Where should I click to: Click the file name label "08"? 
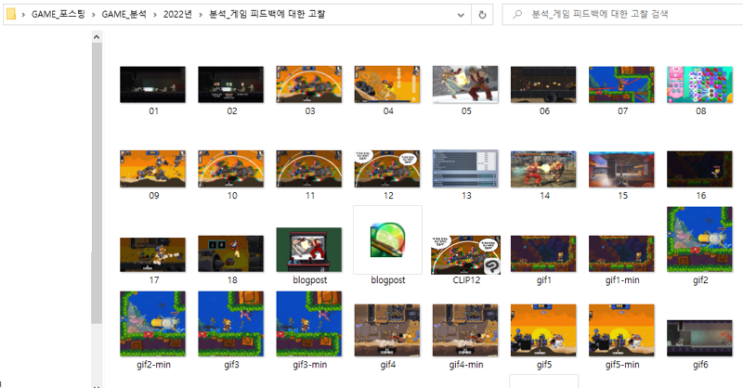701,111
